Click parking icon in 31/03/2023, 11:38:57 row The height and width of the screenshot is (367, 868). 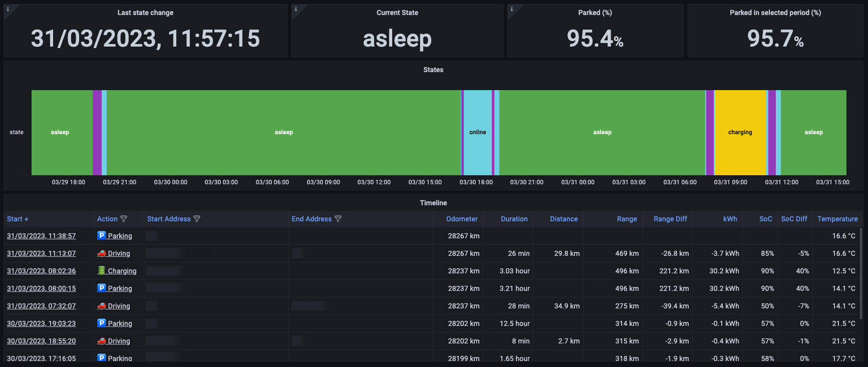pos(102,235)
